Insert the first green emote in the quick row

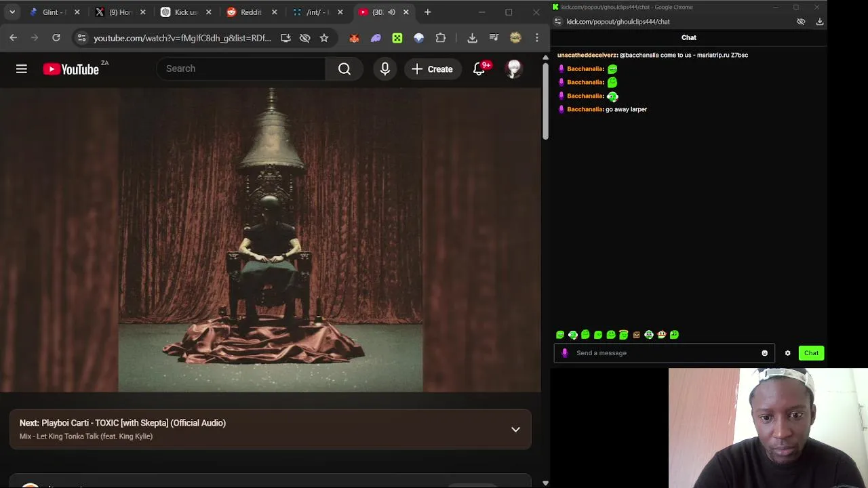[x=560, y=335]
